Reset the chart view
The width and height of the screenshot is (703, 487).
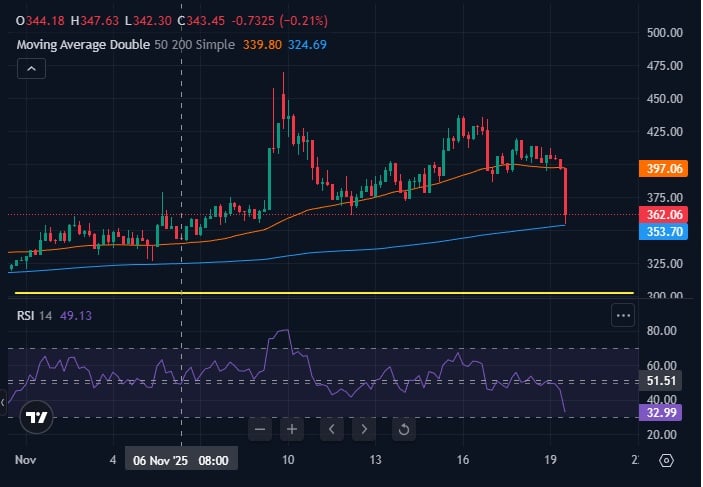pos(403,430)
